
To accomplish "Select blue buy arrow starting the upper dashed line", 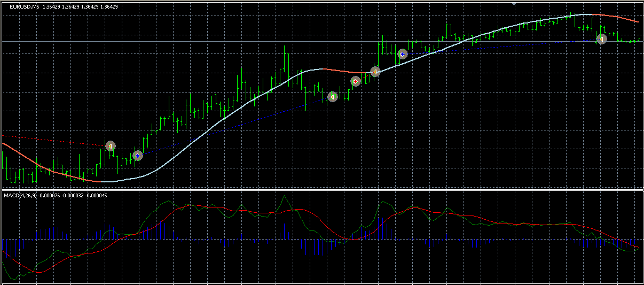I will coord(403,53).
